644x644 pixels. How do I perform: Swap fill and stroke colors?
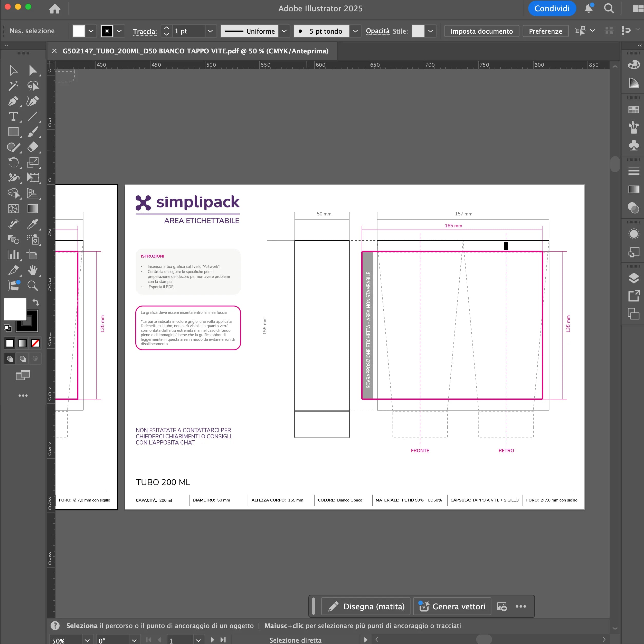coord(36,302)
